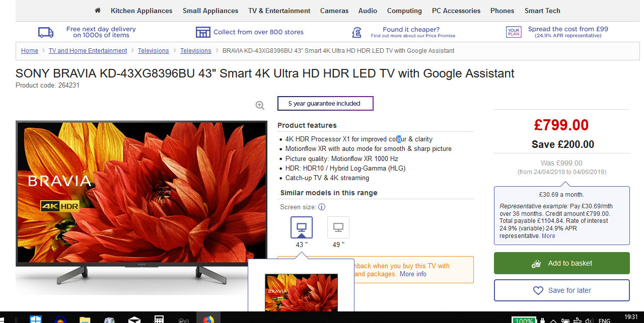This screenshot has width=644, height=323.
Task: Click the Price Promise pound icon
Action: pyautogui.click(x=356, y=32)
